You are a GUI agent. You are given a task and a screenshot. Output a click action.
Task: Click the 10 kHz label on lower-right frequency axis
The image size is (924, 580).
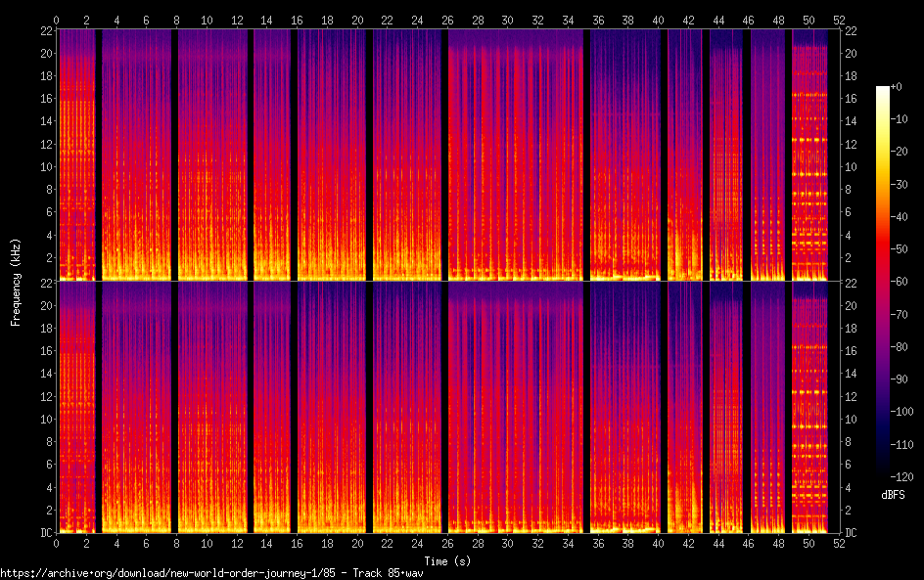852,419
